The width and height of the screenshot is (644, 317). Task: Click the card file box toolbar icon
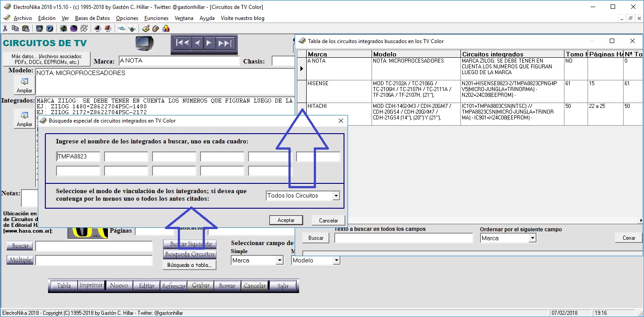(x=156, y=28)
